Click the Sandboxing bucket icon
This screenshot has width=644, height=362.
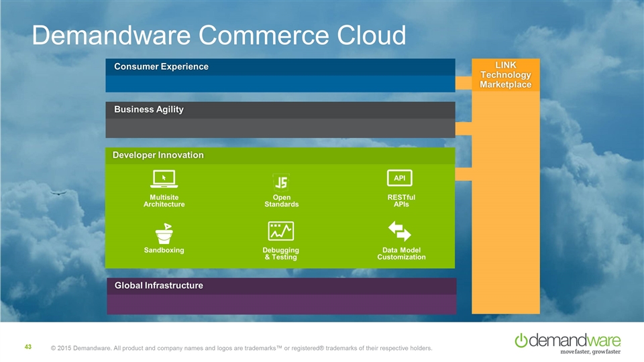click(x=164, y=232)
